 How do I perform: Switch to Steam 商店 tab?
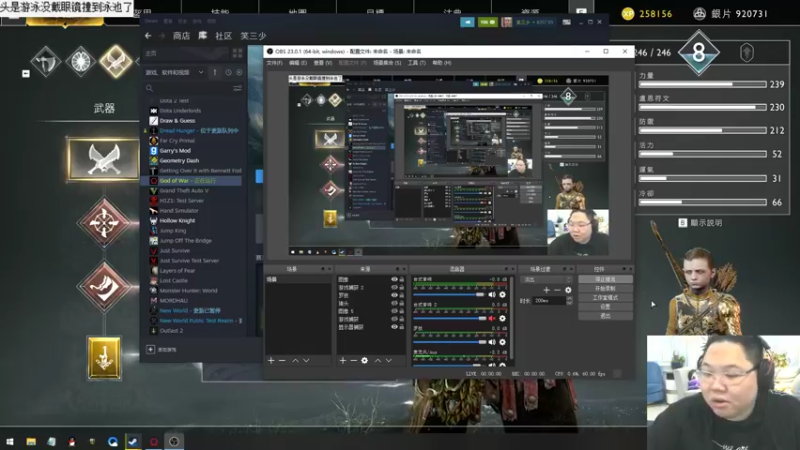(x=182, y=36)
